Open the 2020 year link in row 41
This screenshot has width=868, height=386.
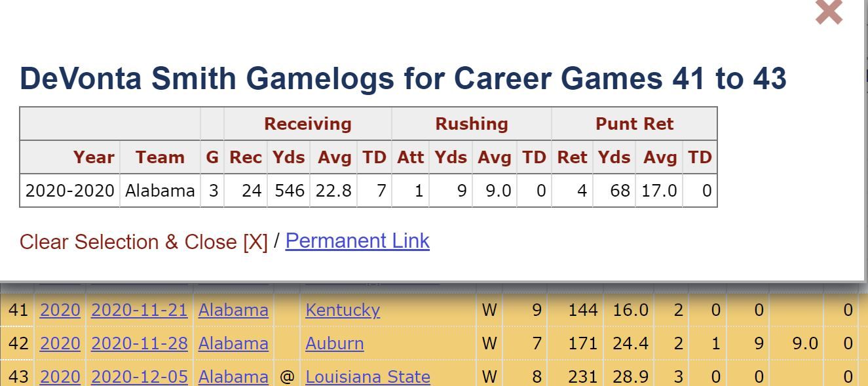[60, 310]
